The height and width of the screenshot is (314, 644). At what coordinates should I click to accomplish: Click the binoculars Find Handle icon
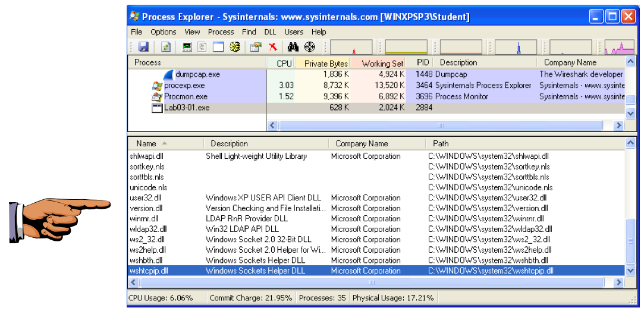click(x=293, y=47)
